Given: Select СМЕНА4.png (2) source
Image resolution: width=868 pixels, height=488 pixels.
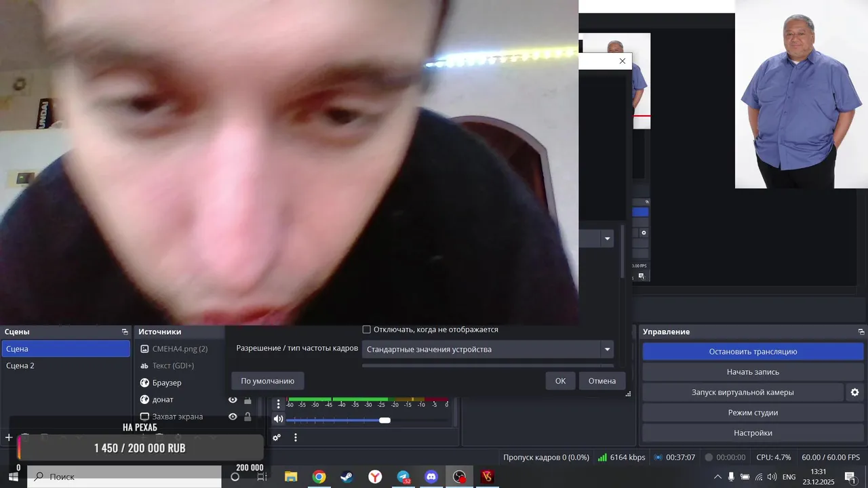Looking at the screenshot, I should pyautogui.click(x=180, y=349).
